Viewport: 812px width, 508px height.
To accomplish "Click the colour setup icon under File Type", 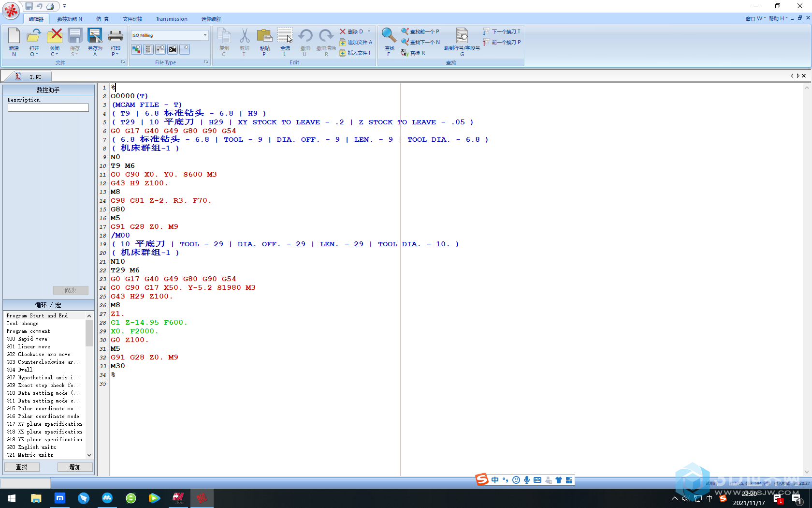I will (x=136, y=49).
